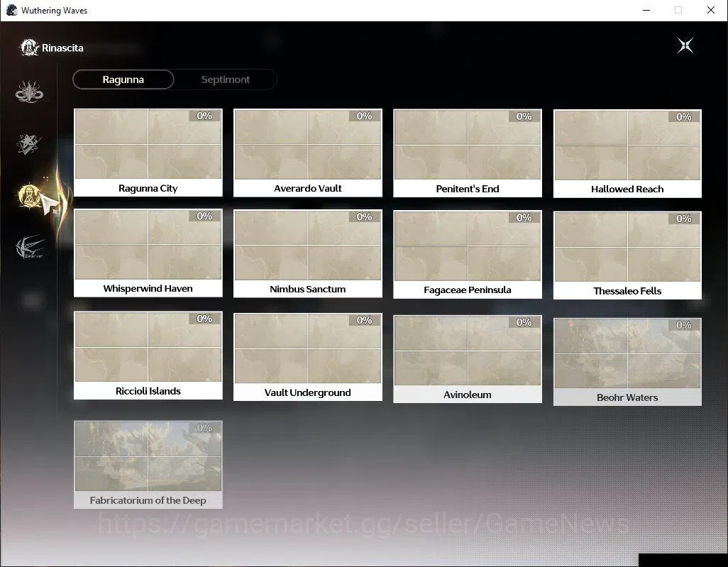Switch to the Ragunna tab
The image size is (728, 567).
coord(123,79)
